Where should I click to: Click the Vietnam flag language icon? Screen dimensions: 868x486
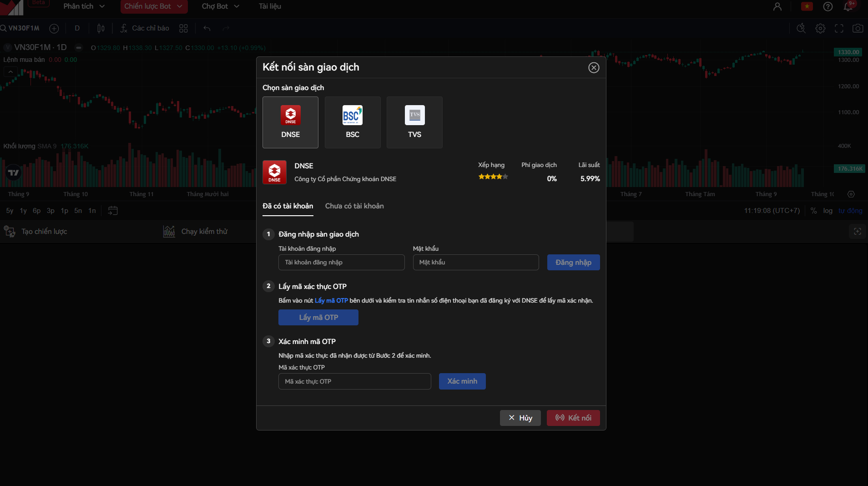pos(807,6)
